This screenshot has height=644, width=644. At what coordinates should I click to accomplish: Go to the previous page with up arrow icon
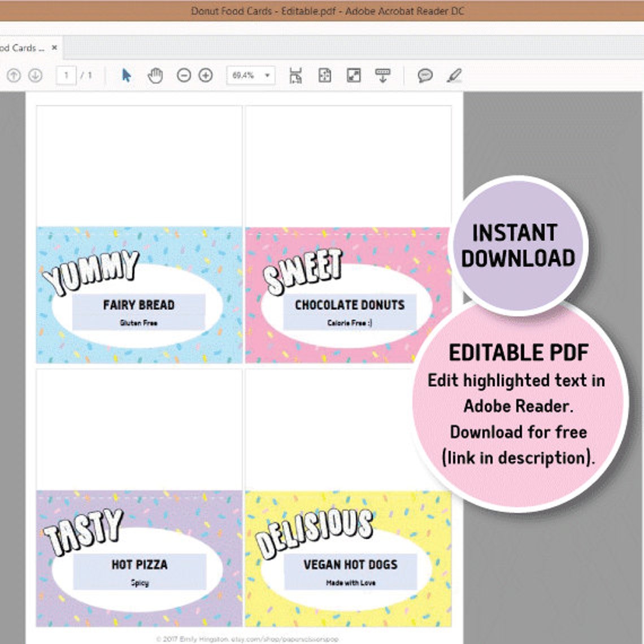[12, 74]
